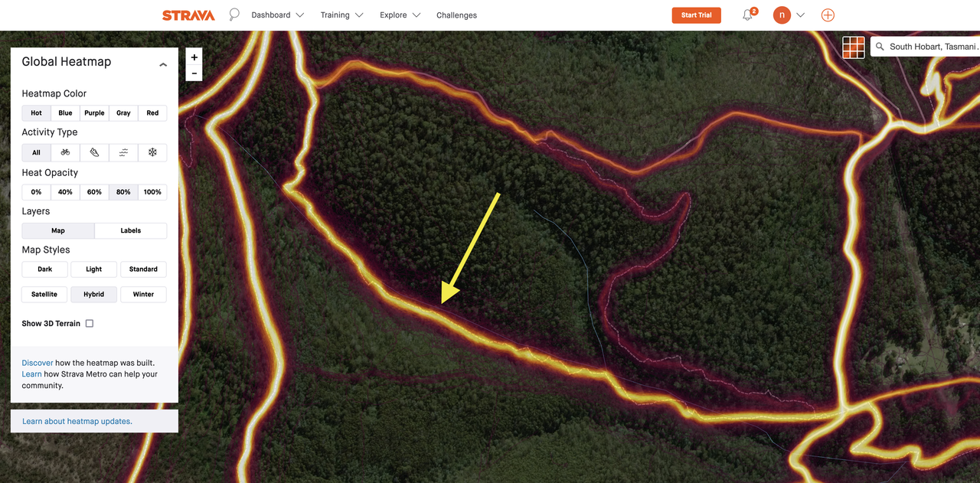Open the profile dropdown chevron
980x483 pixels.
point(801,15)
